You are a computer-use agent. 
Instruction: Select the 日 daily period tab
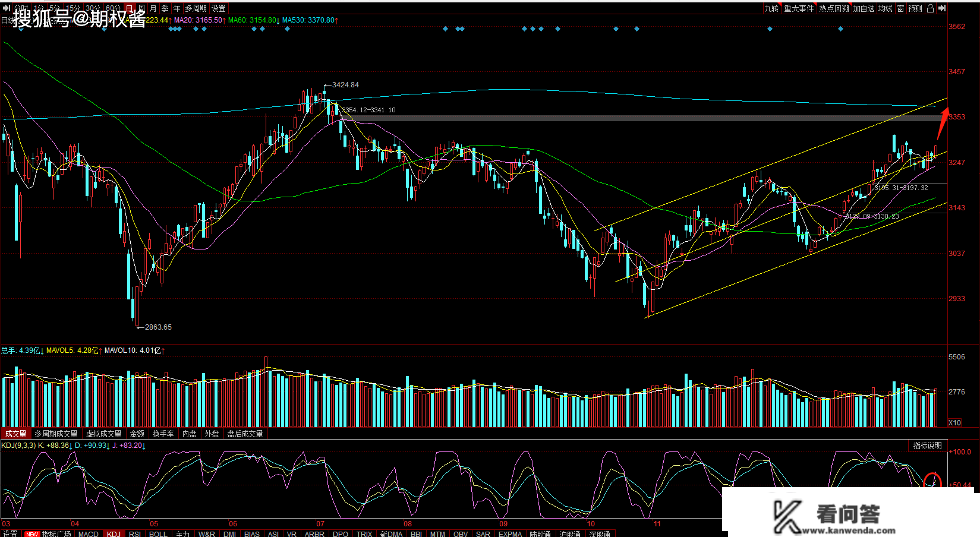click(130, 8)
